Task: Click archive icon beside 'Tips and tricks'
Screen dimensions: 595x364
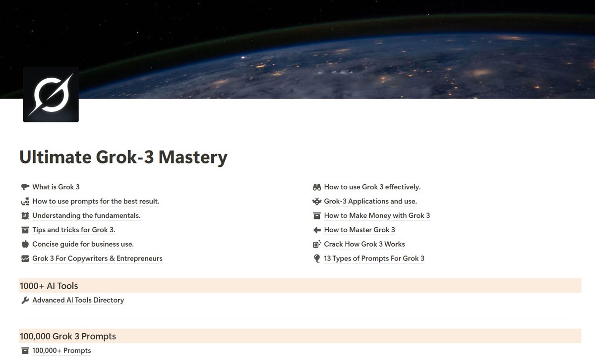Action: [25, 230]
